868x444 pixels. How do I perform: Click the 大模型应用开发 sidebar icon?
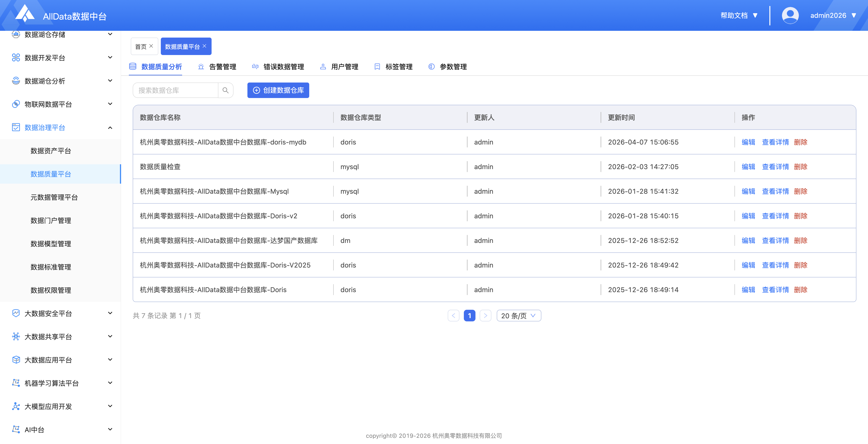(16, 406)
